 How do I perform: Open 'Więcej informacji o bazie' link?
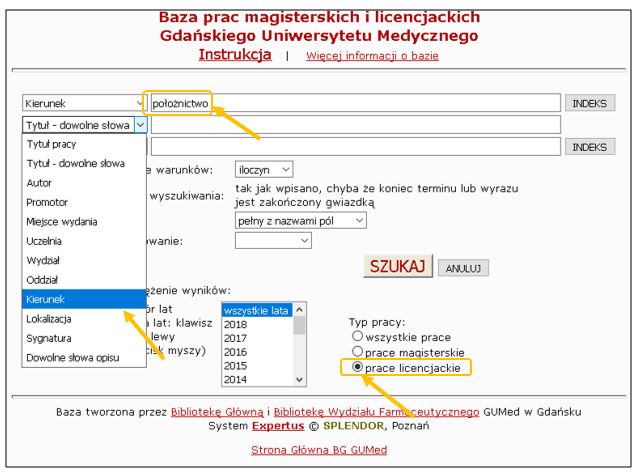coord(372,56)
